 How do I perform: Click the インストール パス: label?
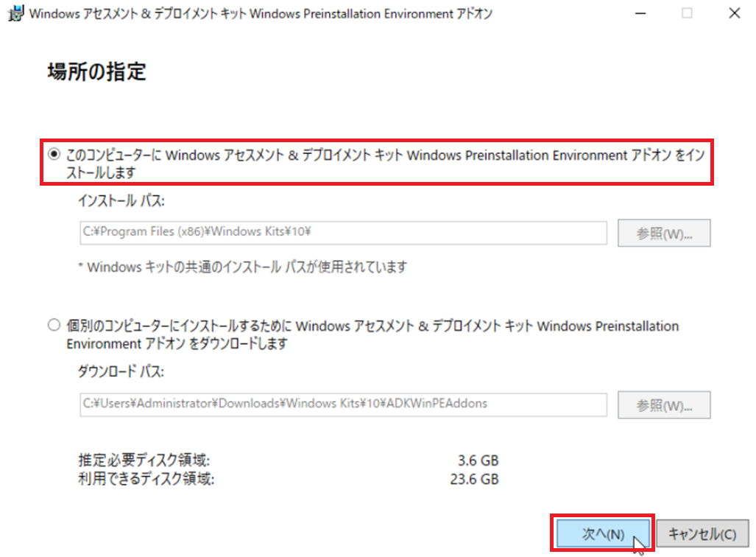[x=121, y=200]
